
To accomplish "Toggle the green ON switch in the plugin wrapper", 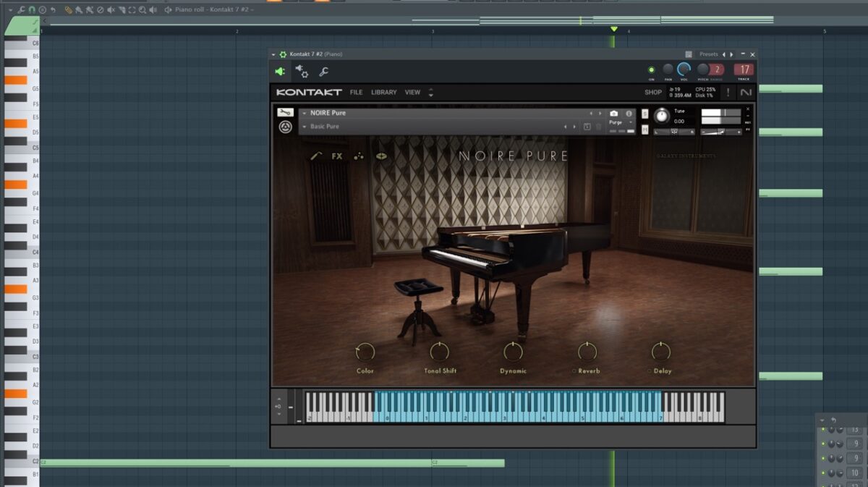I will 652,70.
